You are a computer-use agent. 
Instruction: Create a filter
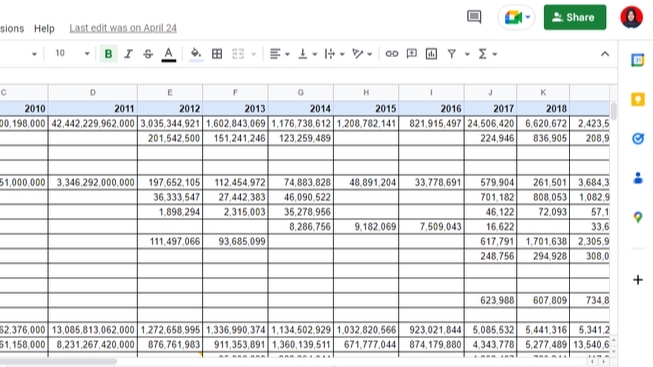pyautogui.click(x=452, y=54)
